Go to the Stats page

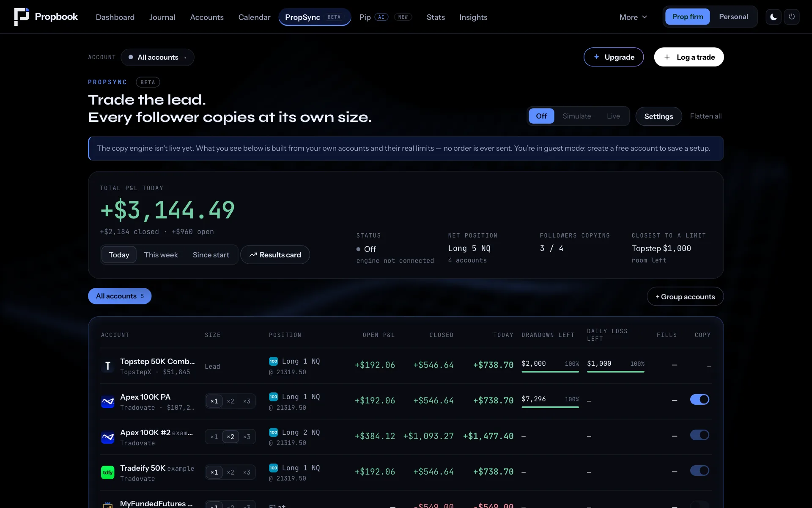coord(436,17)
